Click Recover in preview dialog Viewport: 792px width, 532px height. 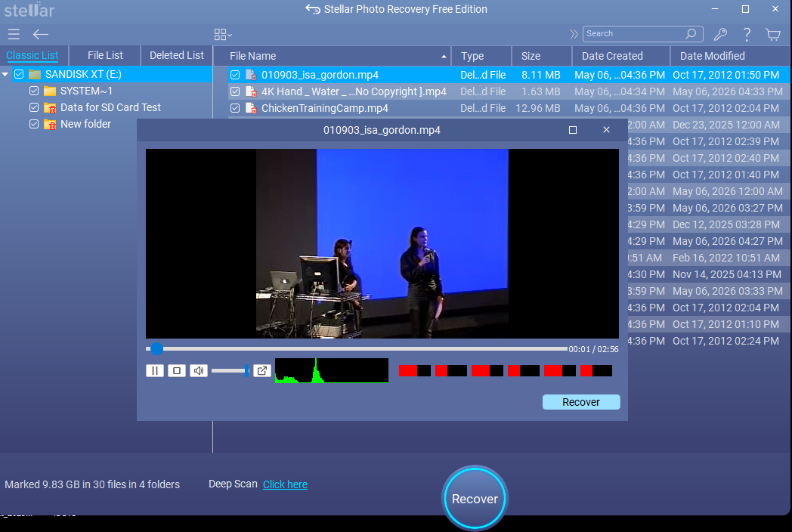(581, 402)
